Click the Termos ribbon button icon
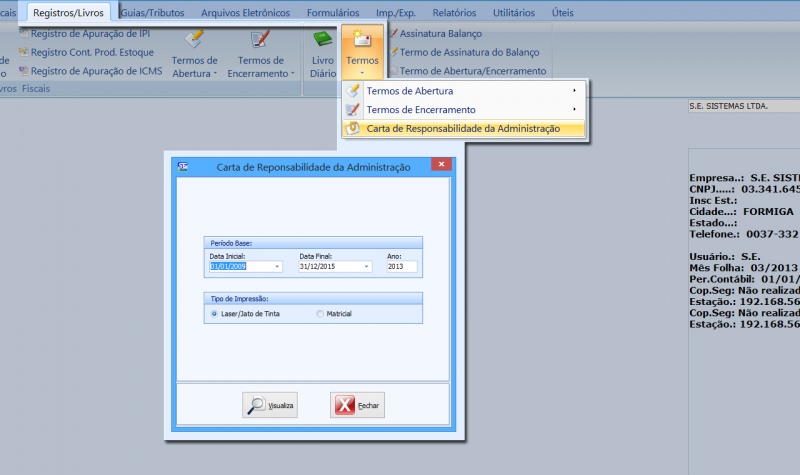The height and width of the screenshot is (475, 800). click(x=362, y=42)
